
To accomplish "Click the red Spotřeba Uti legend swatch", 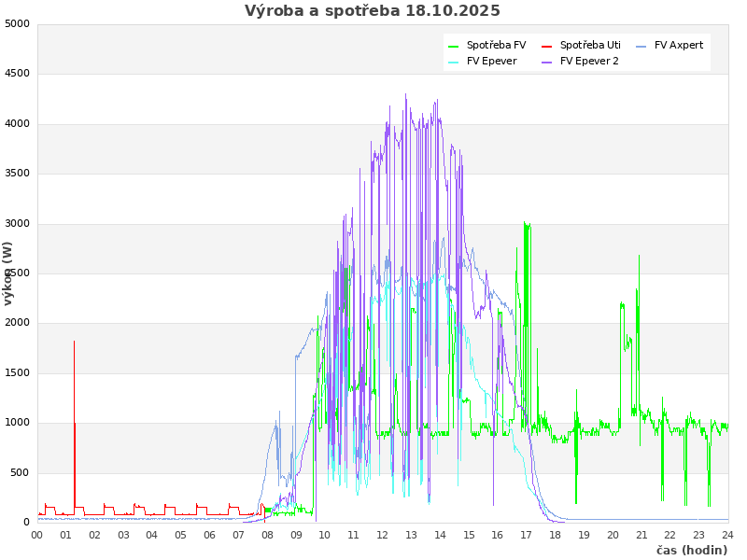I will tap(547, 46).
